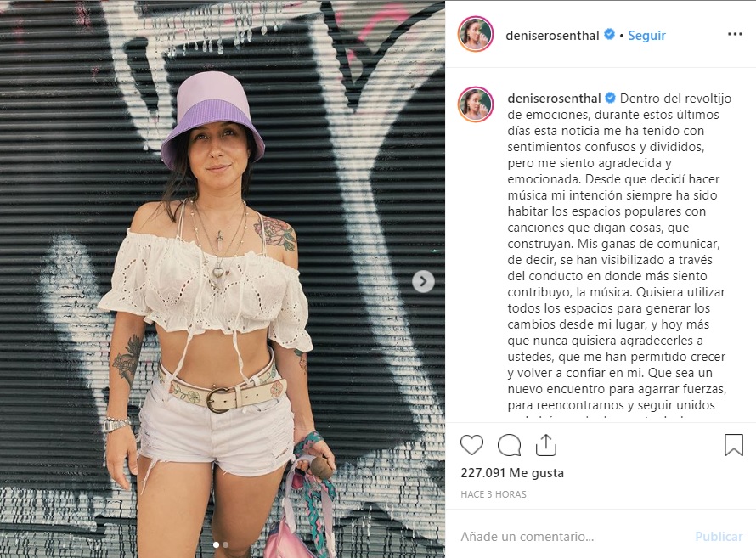Click the Publicar comment button

[719, 536]
